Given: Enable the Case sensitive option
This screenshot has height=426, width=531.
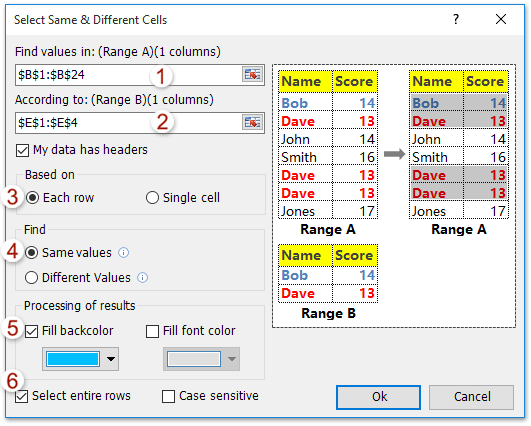Looking at the screenshot, I should (168, 396).
